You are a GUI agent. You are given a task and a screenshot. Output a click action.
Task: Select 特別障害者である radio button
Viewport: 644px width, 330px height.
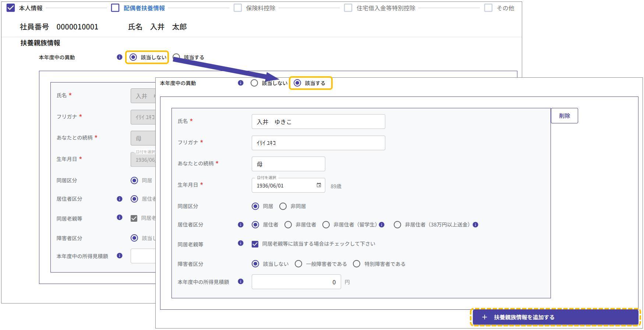click(357, 264)
